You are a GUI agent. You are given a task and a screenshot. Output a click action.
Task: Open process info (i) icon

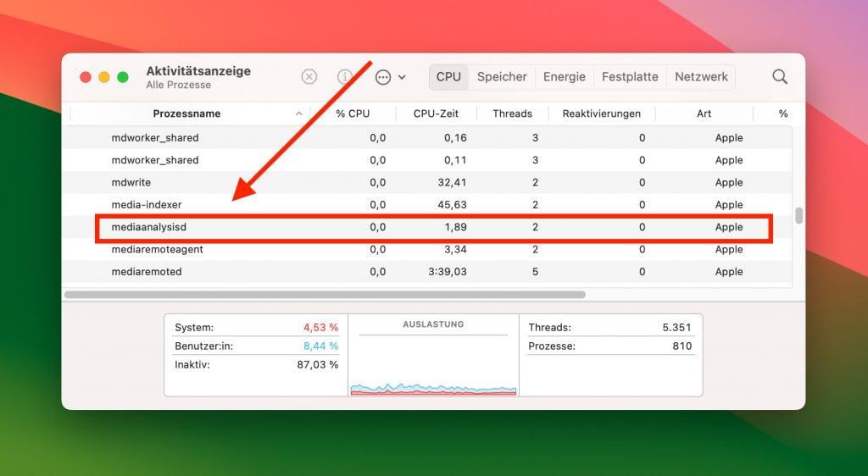pos(345,77)
